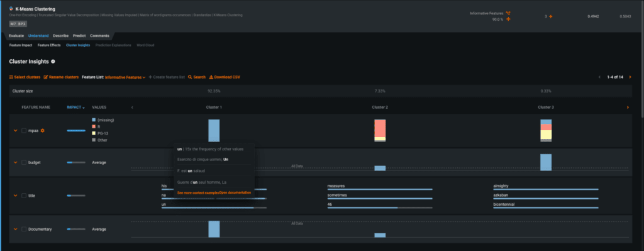Show previous clusters arrow left of Cluster 1
This screenshot has height=251, width=644.
click(x=132, y=107)
